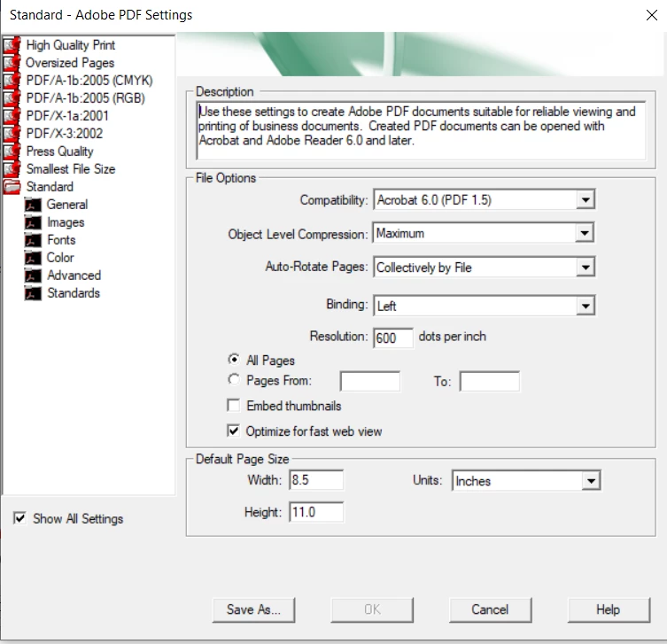Viewport: 667px width, 644px height.
Task: Click the PDF/A-1b:2005 (CMYK) preset icon
Action: coord(12,81)
